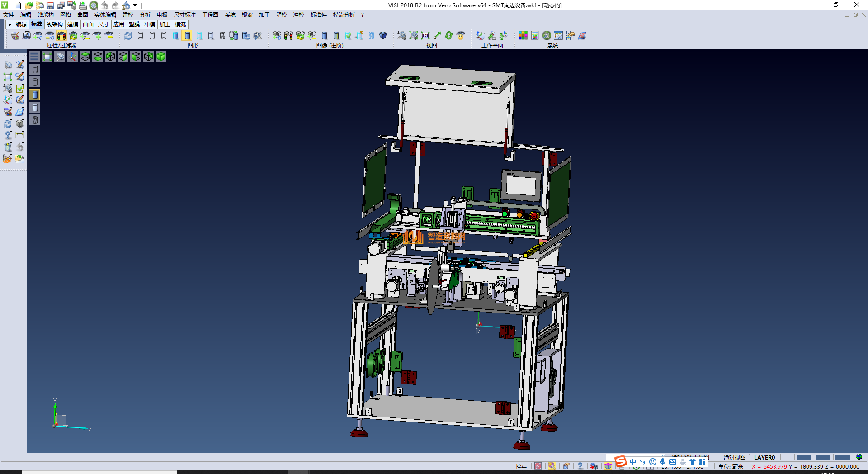Click the zoom 1:1 view icon

(425, 35)
